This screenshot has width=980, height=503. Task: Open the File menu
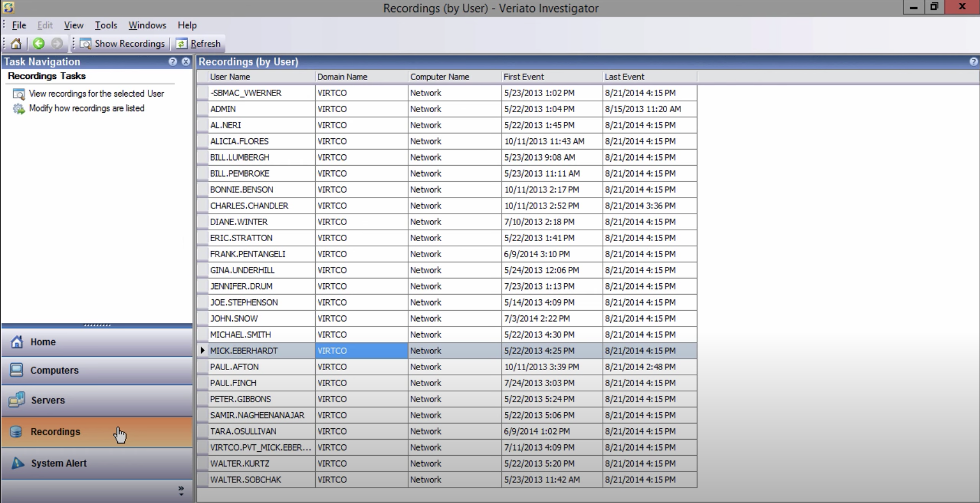[19, 25]
